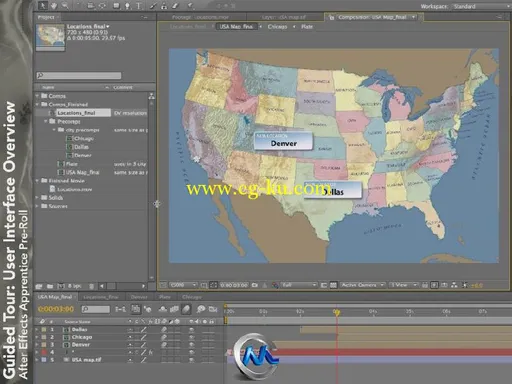The image size is (512, 384).
Task: Collapse the Precomps folder
Action: 46,121
